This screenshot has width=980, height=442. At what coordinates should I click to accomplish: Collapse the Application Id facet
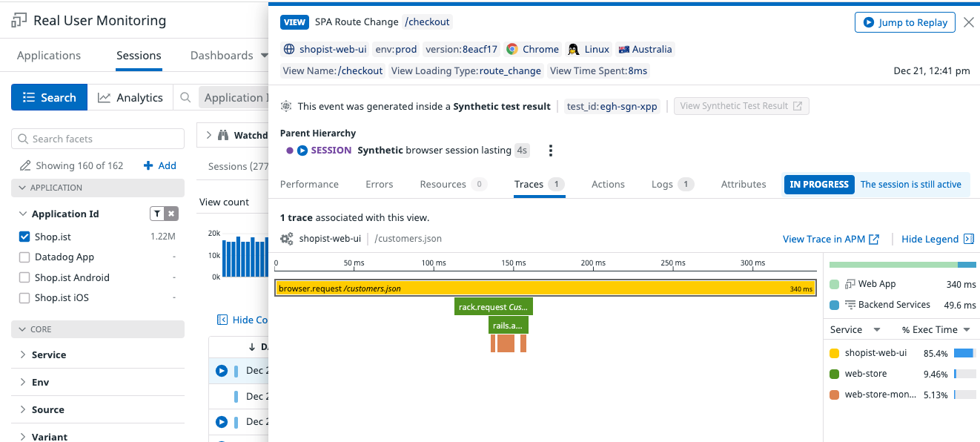(23, 214)
